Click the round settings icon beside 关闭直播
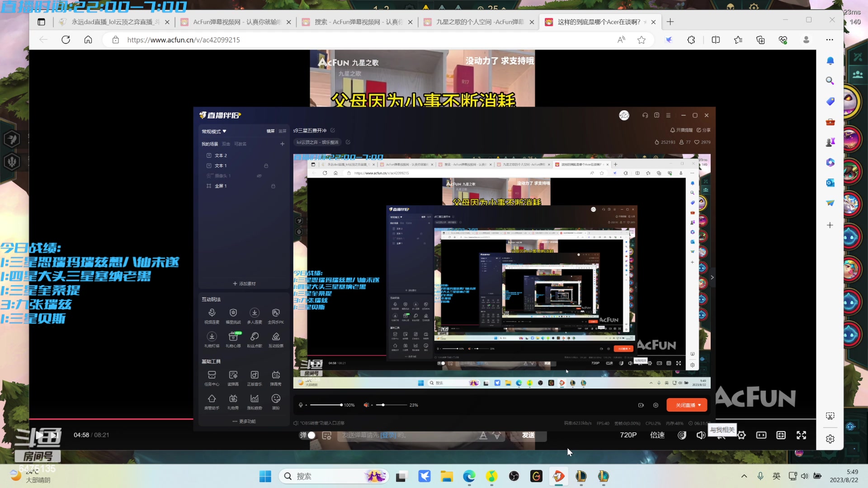This screenshot has height=488, width=868. pos(656,405)
